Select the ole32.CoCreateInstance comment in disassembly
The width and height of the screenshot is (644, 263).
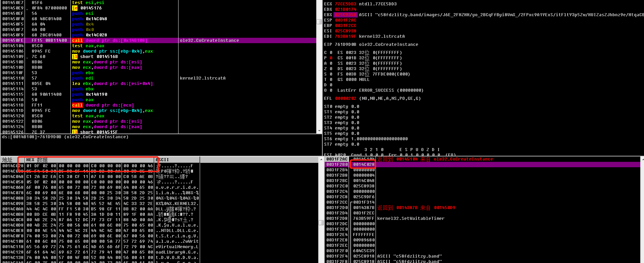pyautogui.click(x=209, y=40)
